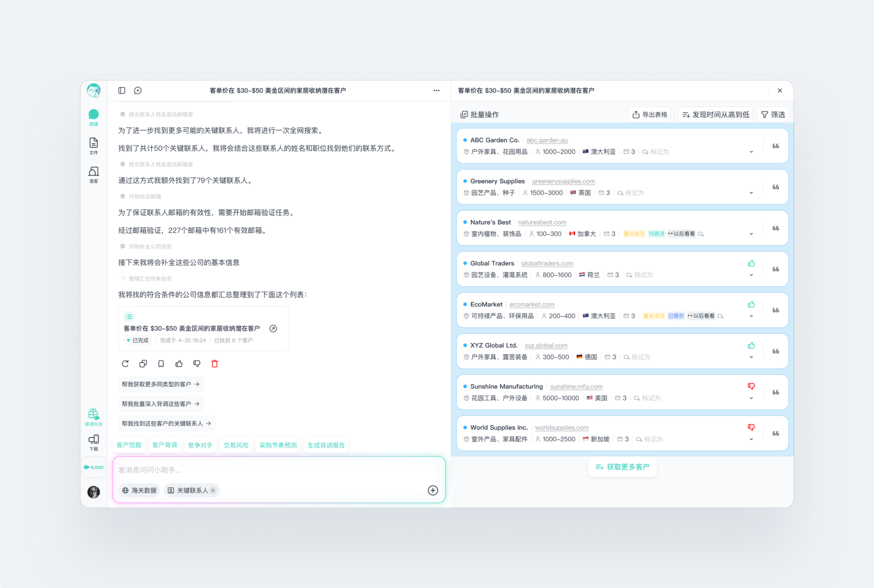Open the 文件 files section in sidebar
The height and width of the screenshot is (588, 874).
click(x=94, y=146)
